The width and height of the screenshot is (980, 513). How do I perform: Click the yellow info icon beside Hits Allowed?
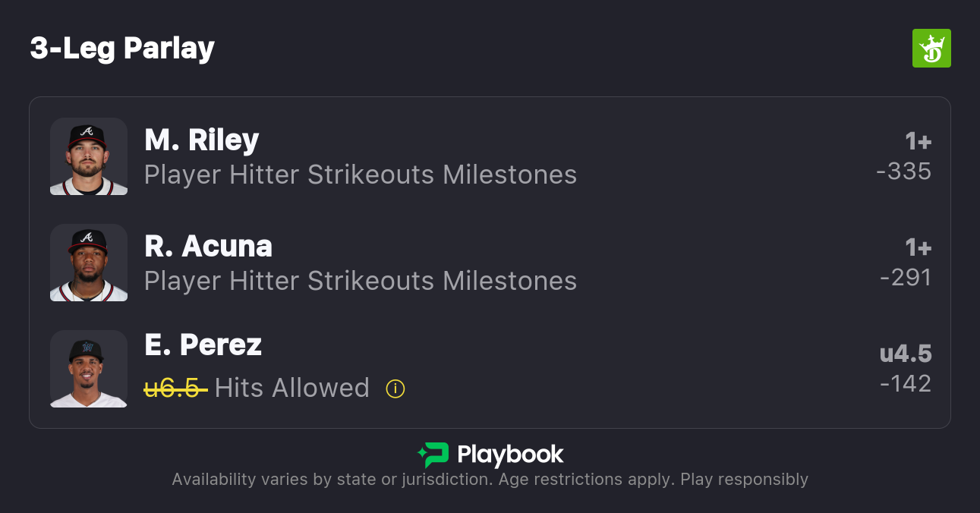coord(395,389)
